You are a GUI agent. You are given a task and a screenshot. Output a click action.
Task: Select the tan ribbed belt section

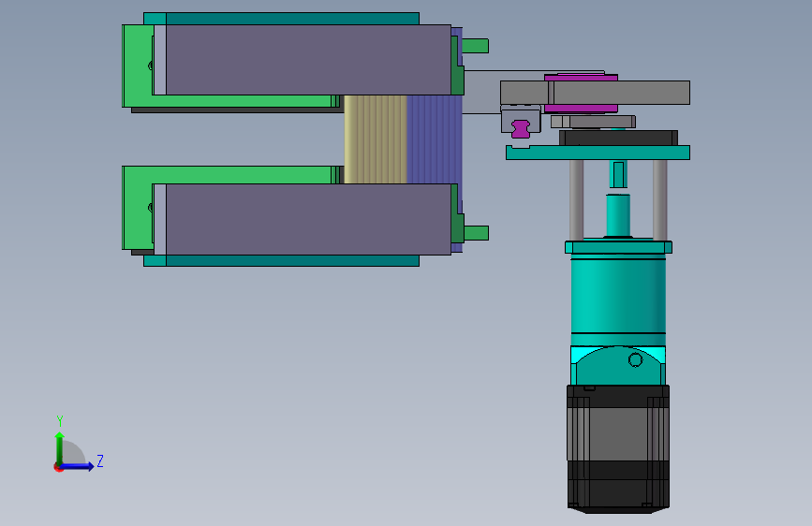click(x=376, y=139)
